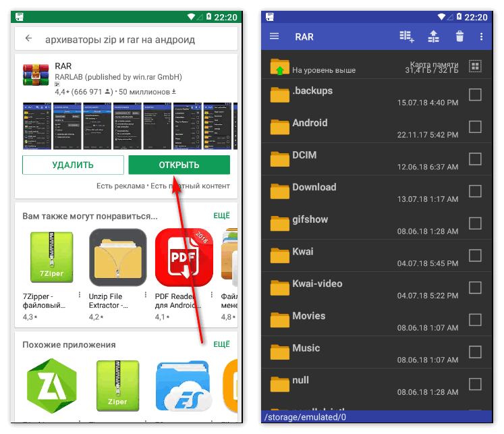Open the Movies folder icon
Screen dimensions: 504x434
coord(279,320)
